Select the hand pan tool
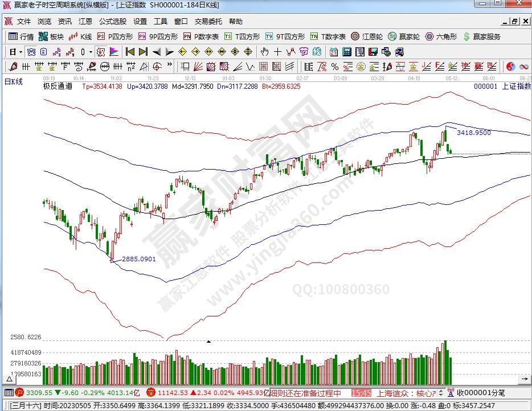The image size is (532, 411). [264, 52]
